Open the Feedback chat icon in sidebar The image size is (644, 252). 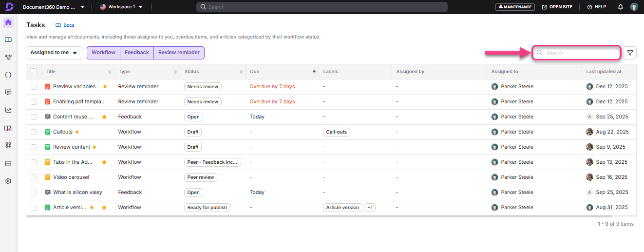click(x=8, y=93)
